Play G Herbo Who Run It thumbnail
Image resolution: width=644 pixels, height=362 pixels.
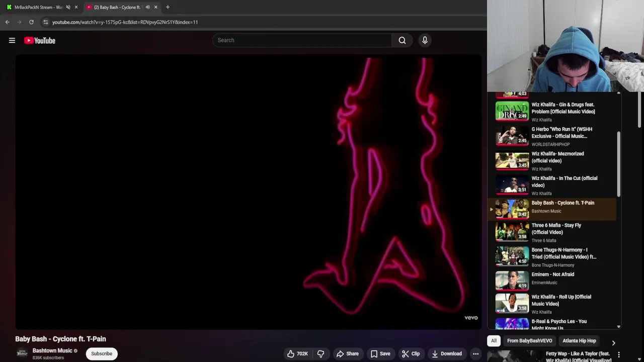click(x=512, y=136)
